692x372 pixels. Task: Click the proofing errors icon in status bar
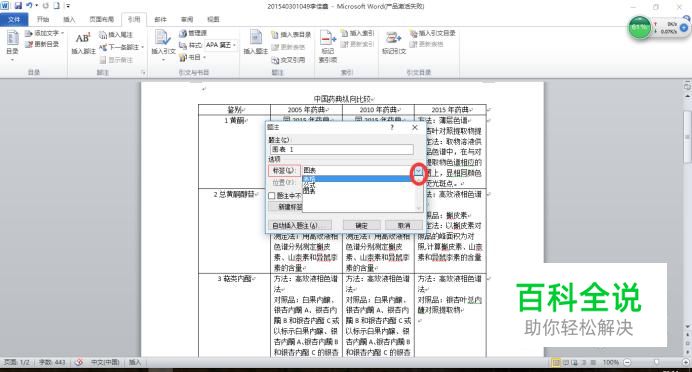[x=79, y=362]
